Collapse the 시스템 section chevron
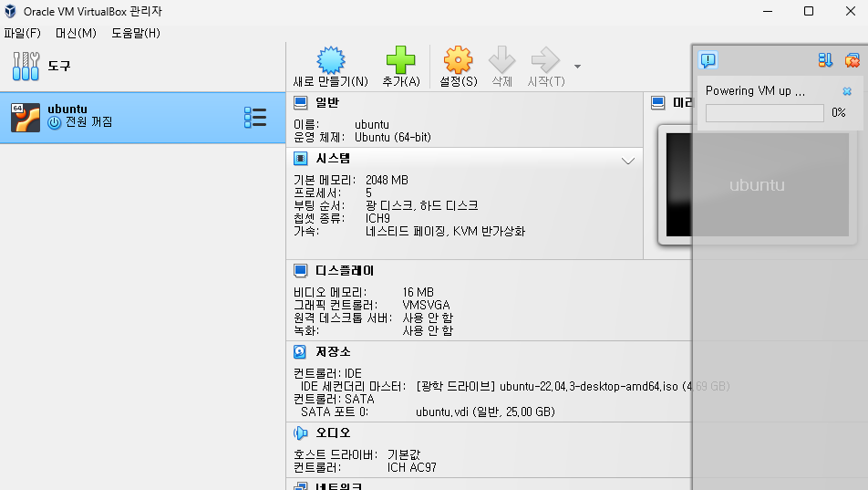Image resolution: width=868 pixels, height=490 pixels. (x=627, y=161)
